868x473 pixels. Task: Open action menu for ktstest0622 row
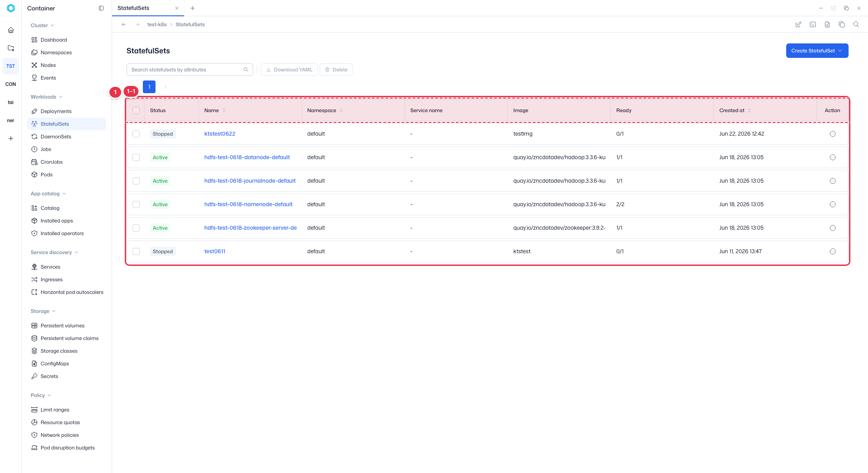(x=833, y=134)
